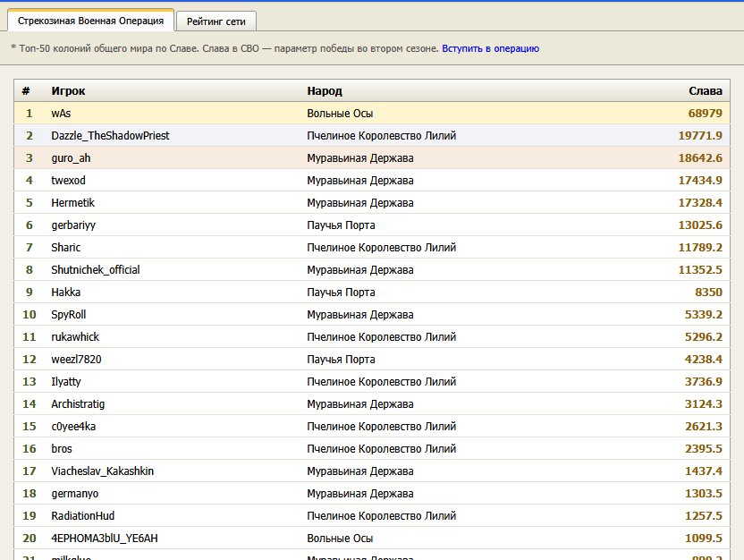Select player Ilyatty
This screenshot has width=744, height=560.
coord(66,382)
